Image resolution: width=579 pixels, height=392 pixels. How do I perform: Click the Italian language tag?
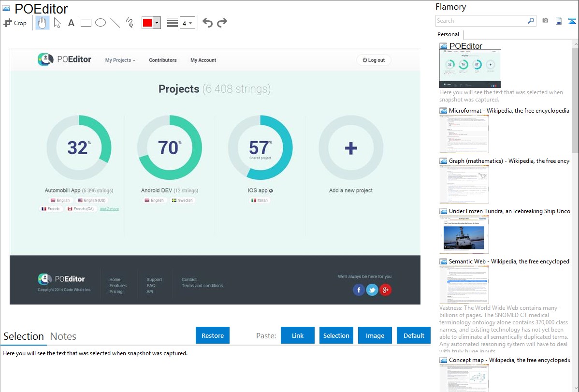(260, 200)
